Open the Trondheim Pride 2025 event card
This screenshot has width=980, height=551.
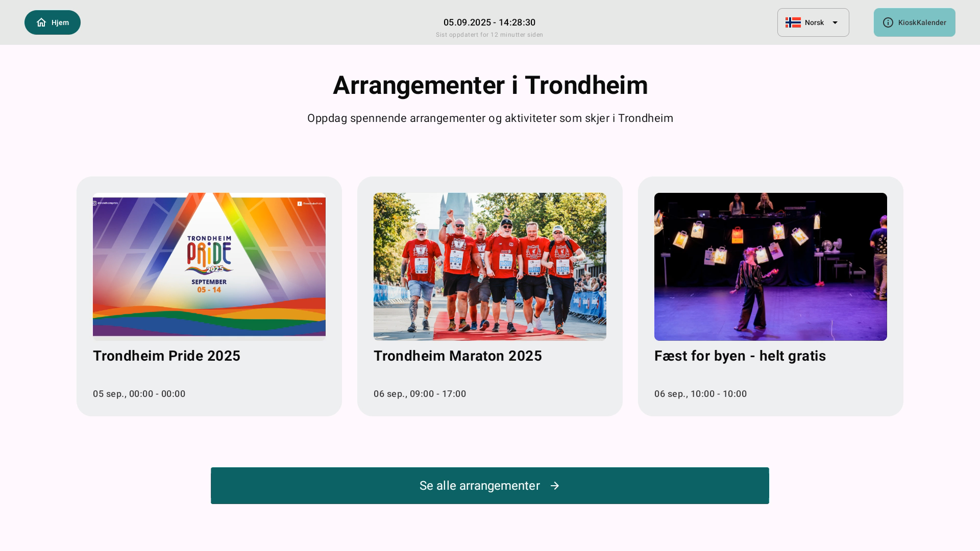tap(209, 296)
